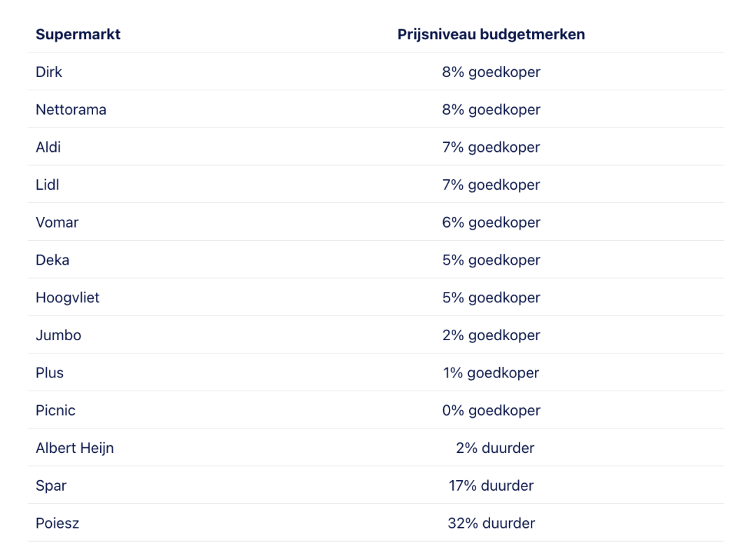Click the Supermarkt column header
745x560 pixels.
pyautogui.click(x=78, y=34)
